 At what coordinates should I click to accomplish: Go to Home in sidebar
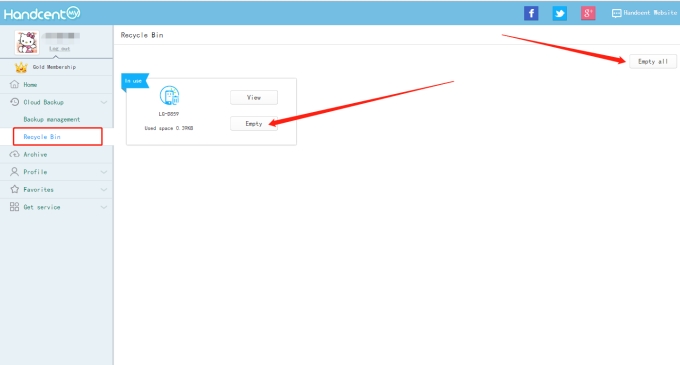30,85
